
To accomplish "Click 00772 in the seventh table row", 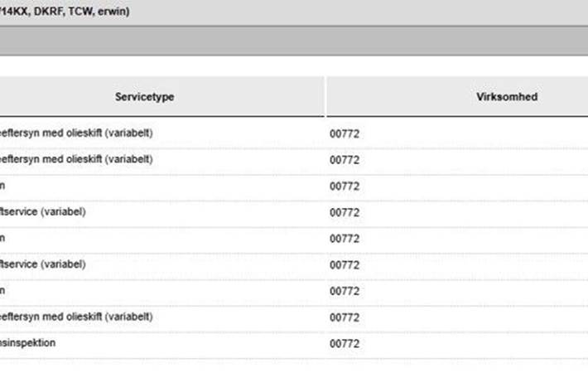I will pos(345,291).
